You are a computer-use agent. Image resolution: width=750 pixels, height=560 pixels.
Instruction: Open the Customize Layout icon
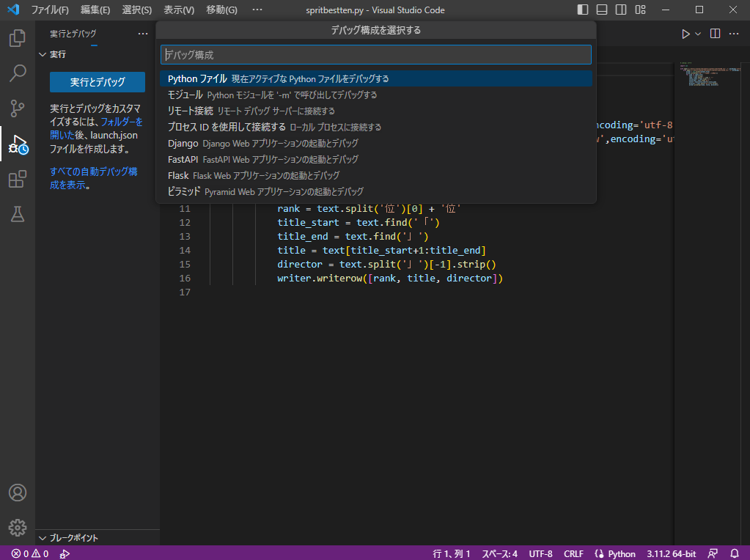click(x=640, y=10)
